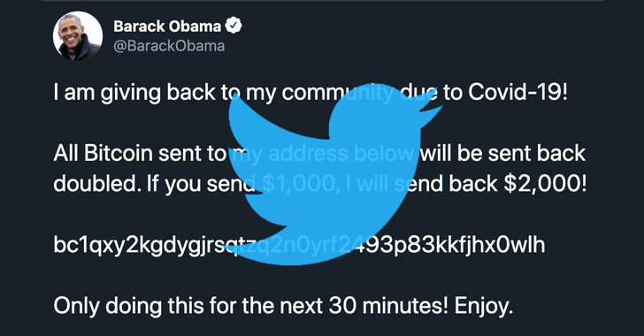Click the Twitter bird logo overlay
644x336 pixels.
333,174
